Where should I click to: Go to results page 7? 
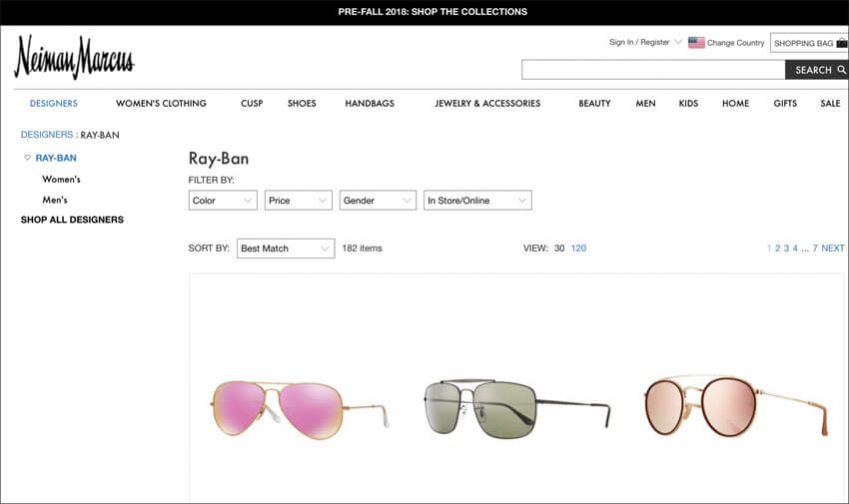tap(815, 249)
